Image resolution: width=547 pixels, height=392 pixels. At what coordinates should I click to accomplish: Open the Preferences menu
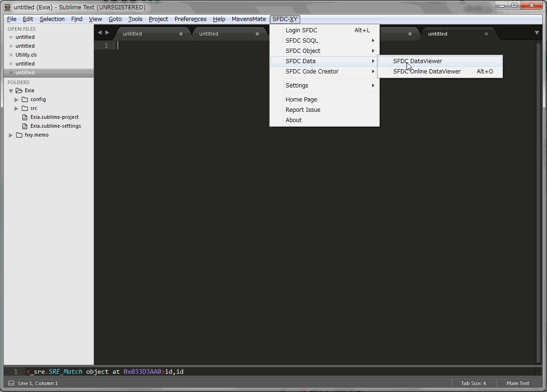[x=191, y=19]
